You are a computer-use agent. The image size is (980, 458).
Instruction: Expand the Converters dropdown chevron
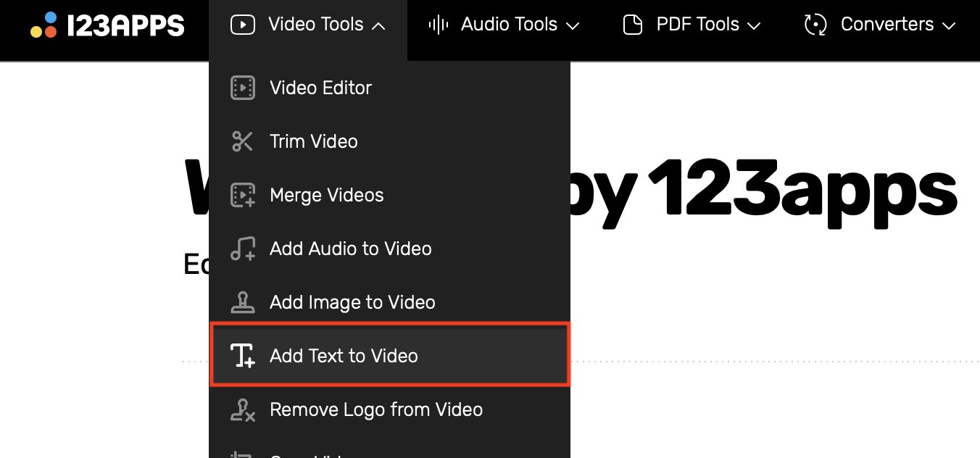pyautogui.click(x=948, y=25)
